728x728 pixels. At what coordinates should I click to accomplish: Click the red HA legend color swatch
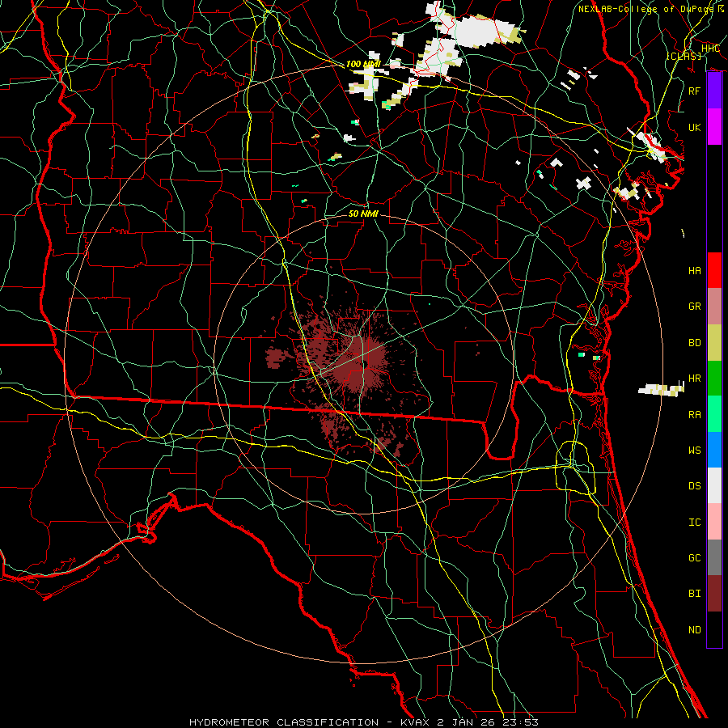pos(714,270)
